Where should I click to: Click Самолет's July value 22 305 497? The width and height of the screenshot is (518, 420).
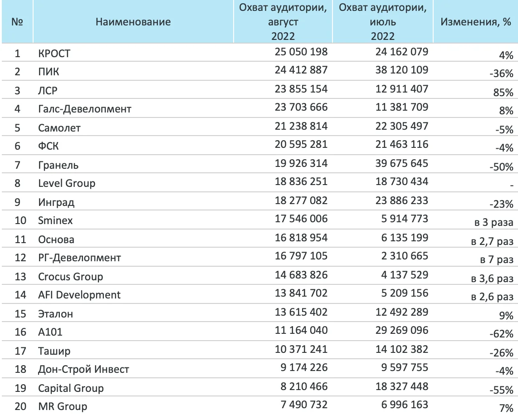[401, 126]
